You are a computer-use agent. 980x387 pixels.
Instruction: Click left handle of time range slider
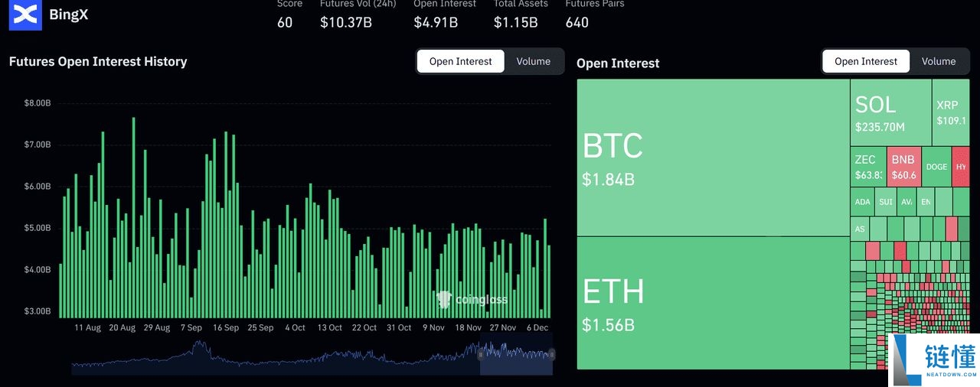[x=481, y=354]
